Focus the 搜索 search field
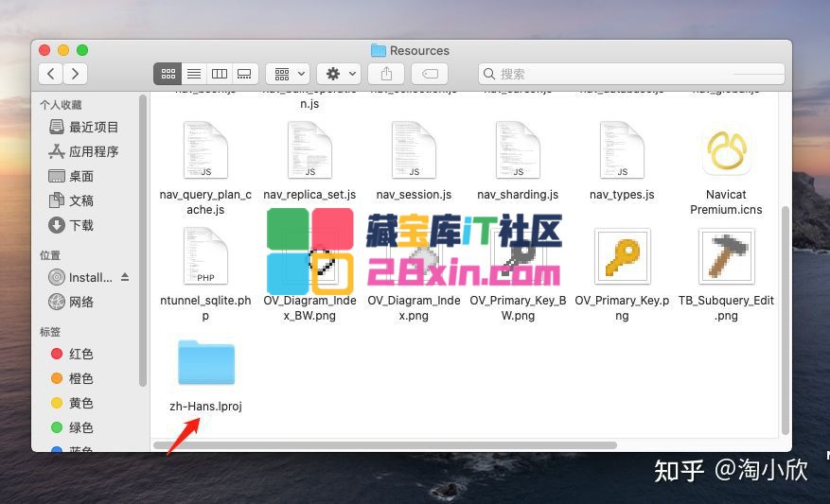The width and height of the screenshot is (830, 504). pyautogui.click(x=631, y=74)
